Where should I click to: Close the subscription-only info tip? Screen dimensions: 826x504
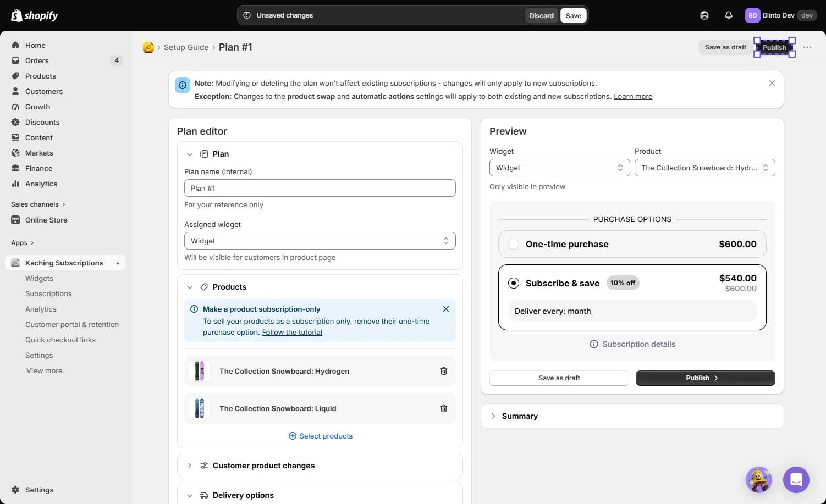point(446,309)
